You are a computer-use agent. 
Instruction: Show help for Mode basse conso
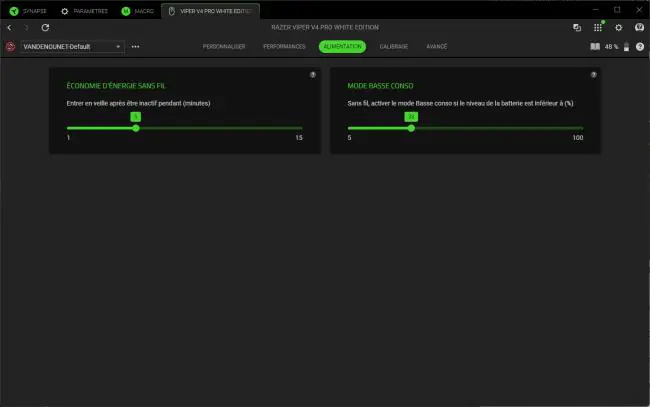[594, 75]
